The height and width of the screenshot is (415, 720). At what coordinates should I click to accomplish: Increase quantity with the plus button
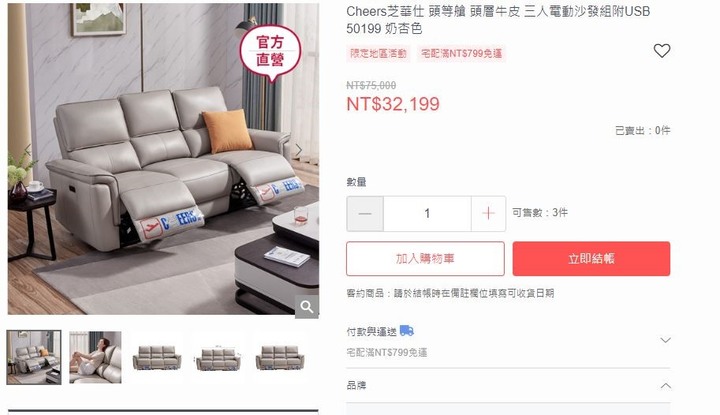pyautogui.click(x=489, y=213)
